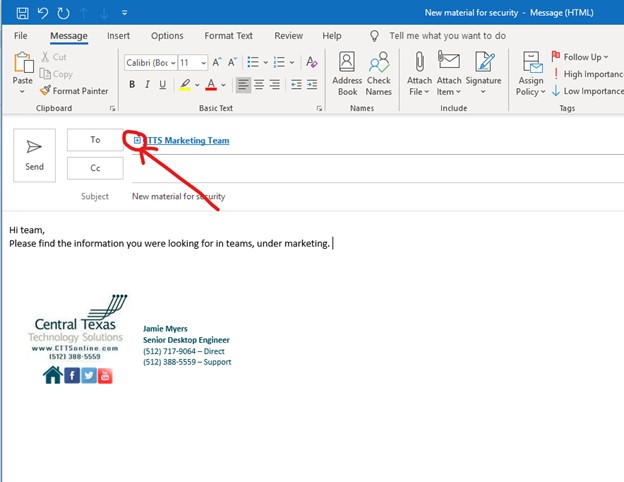
Task: Click Attach Item envelope button
Action: [449, 74]
